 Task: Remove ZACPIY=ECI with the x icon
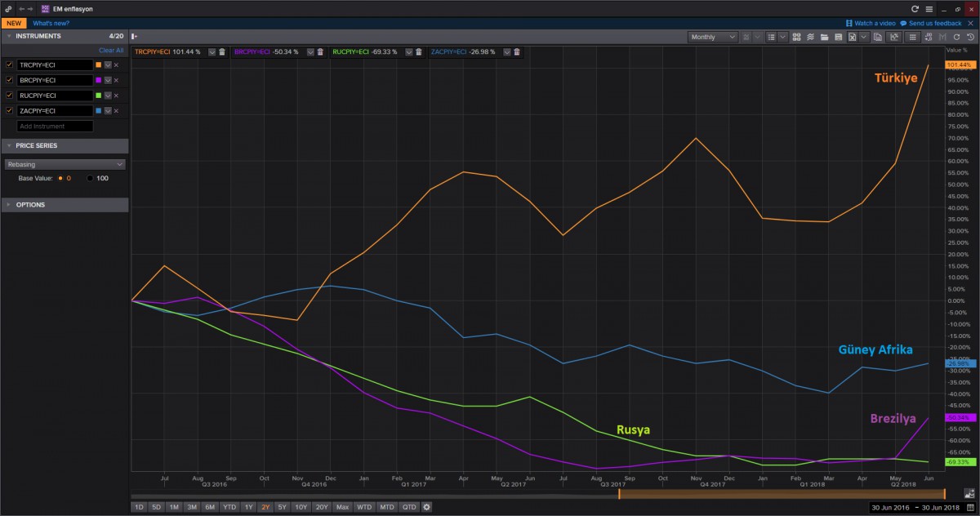click(x=116, y=111)
